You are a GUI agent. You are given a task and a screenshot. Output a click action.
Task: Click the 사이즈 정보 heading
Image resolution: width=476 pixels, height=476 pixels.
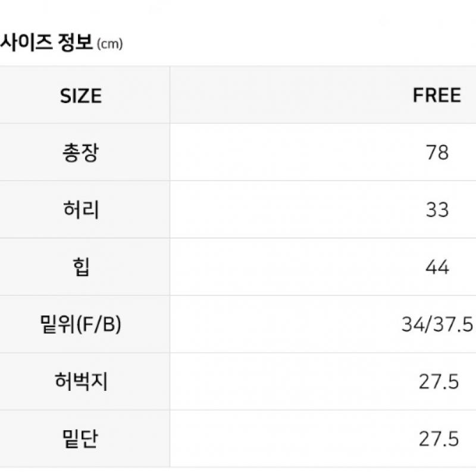pos(46,42)
